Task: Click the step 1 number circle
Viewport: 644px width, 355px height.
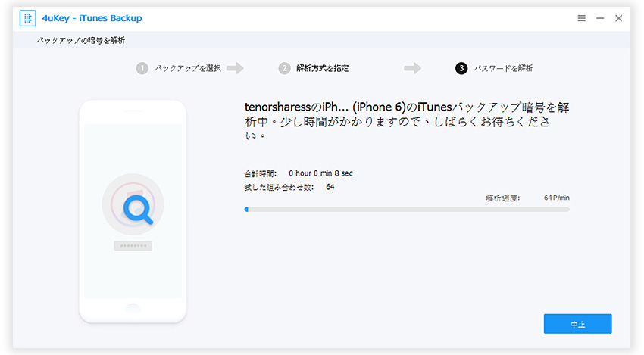Action: (142, 68)
